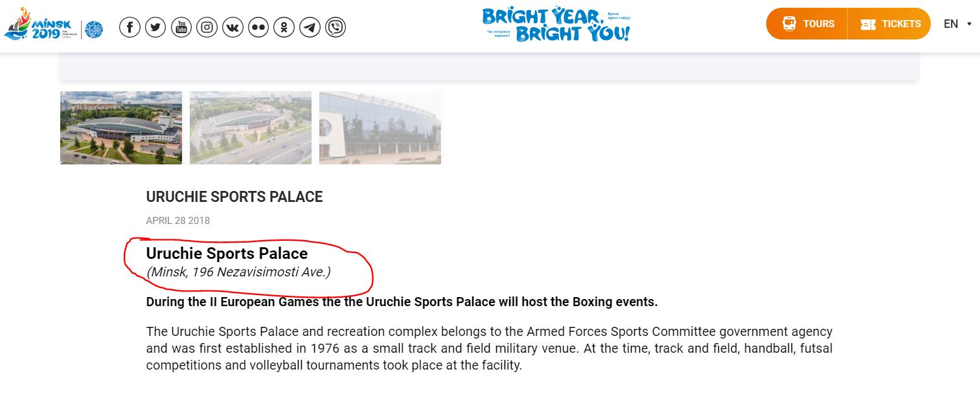Click the Minsk 2019 logo
This screenshot has width=980, height=400.
point(40,25)
